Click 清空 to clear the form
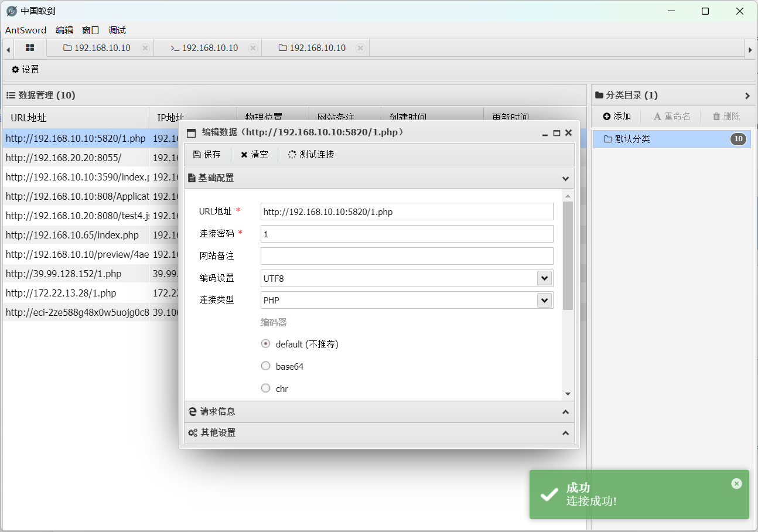This screenshot has height=532, width=758. pyautogui.click(x=254, y=155)
